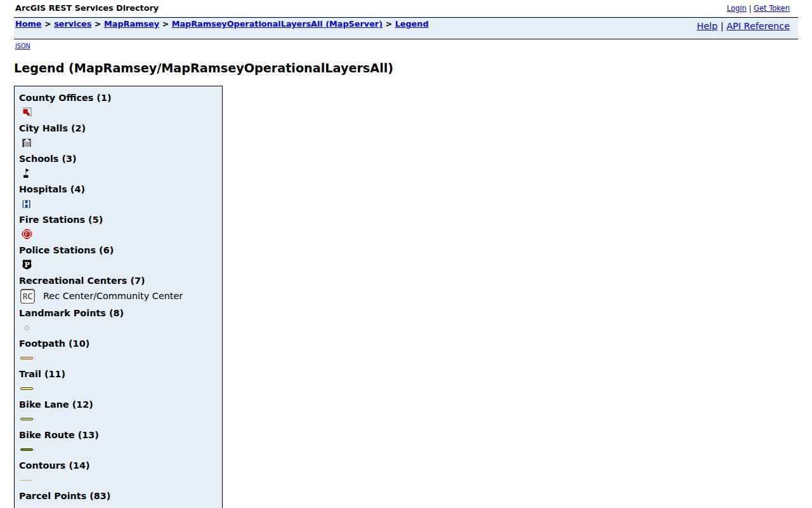Open the Help link

pyautogui.click(x=707, y=26)
